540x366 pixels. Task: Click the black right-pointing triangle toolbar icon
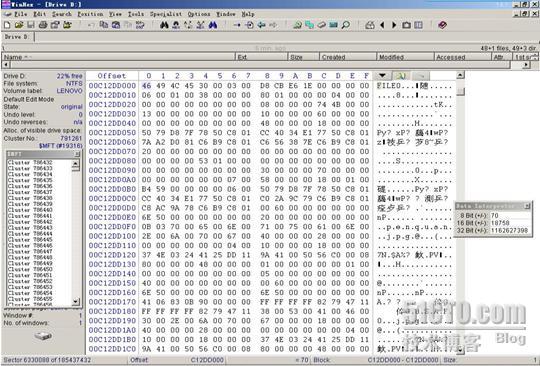click(394, 25)
